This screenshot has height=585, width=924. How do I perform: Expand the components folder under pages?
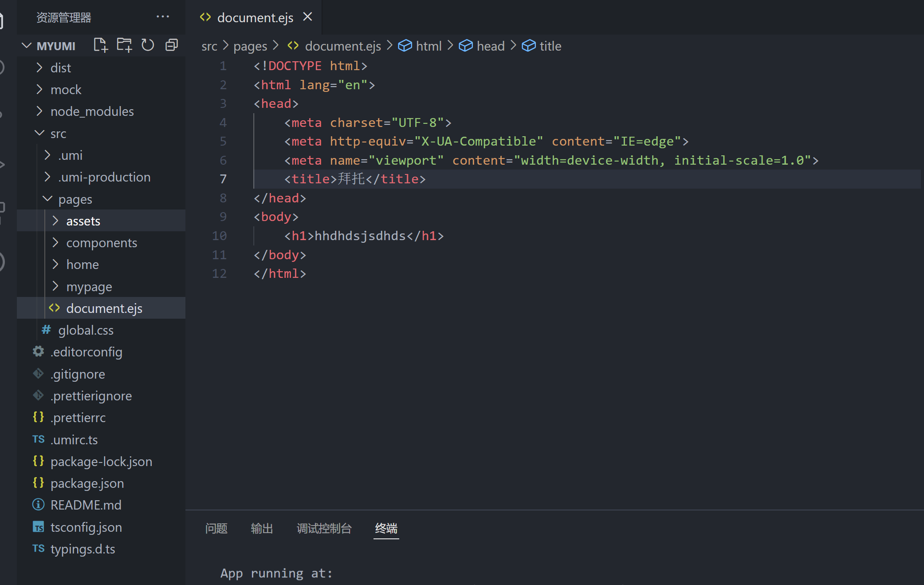102,242
